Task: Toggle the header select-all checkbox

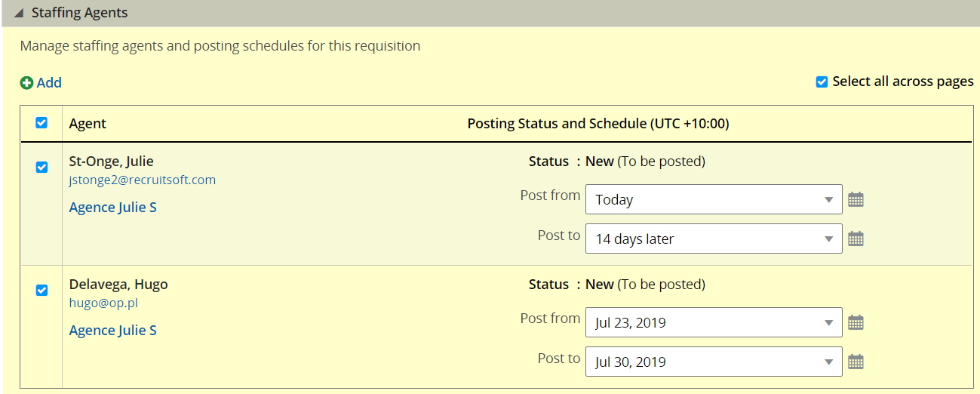Action: click(41, 123)
